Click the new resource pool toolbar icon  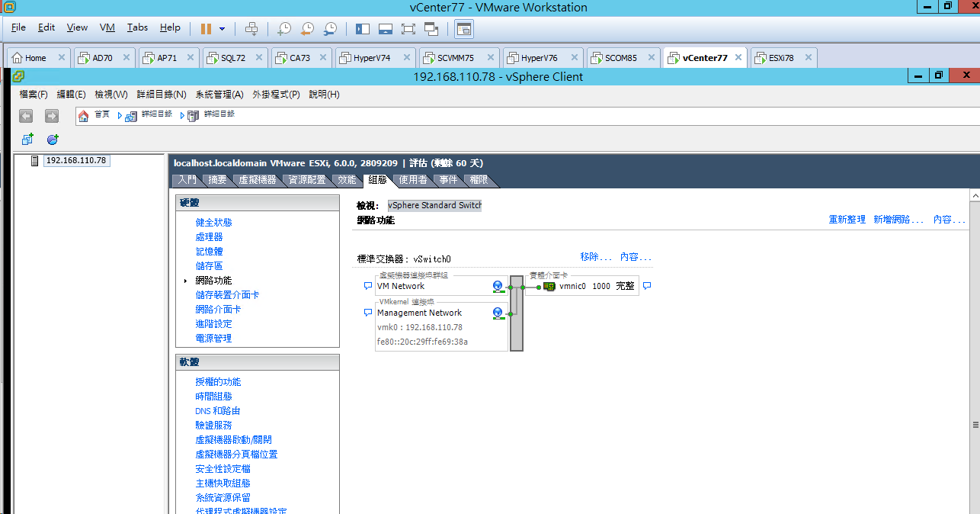click(x=53, y=140)
